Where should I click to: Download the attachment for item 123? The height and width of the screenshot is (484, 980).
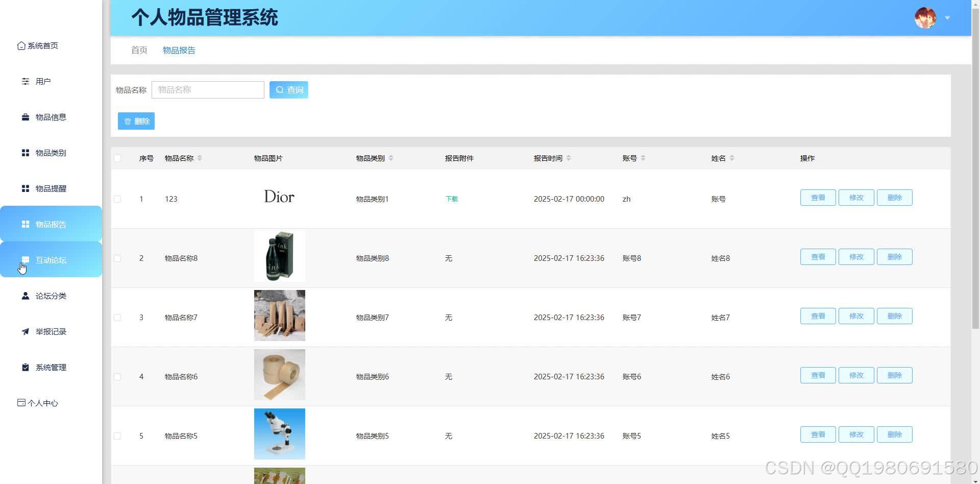[x=451, y=199]
